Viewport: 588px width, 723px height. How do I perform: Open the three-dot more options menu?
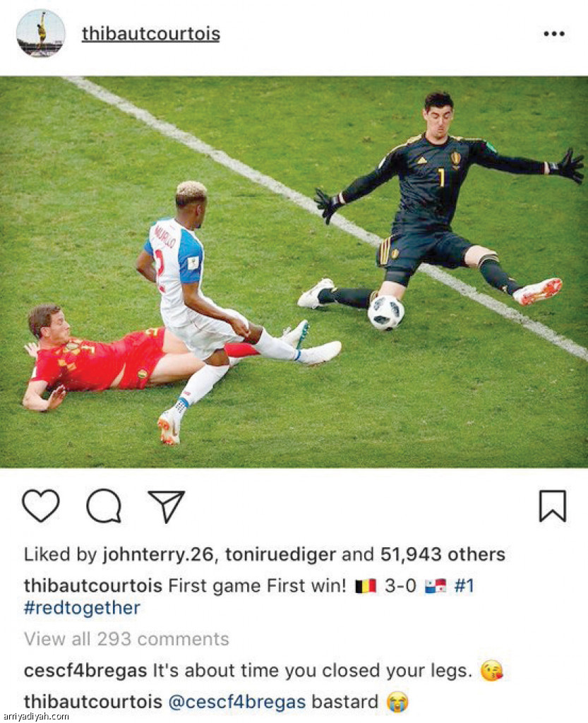554,34
